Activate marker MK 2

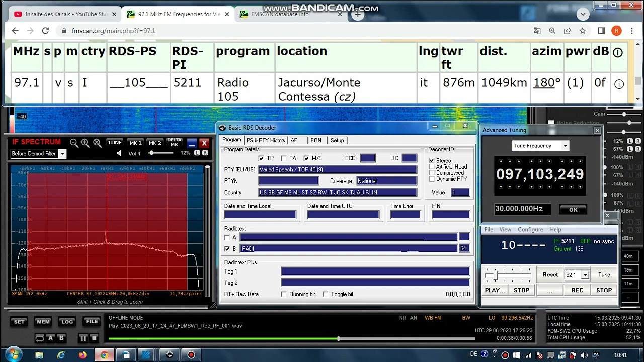[x=155, y=143]
